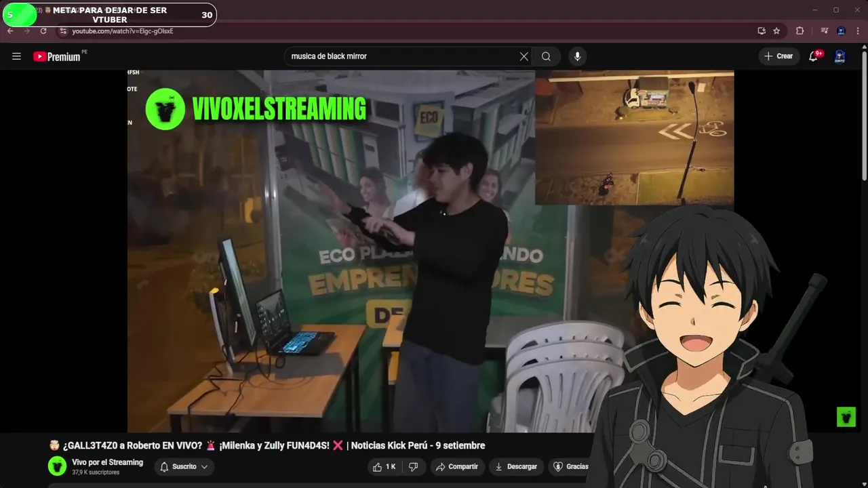Run search with the magnifier button
Image resolution: width=868 pixels, height=488 pixels.
point(546,56)
